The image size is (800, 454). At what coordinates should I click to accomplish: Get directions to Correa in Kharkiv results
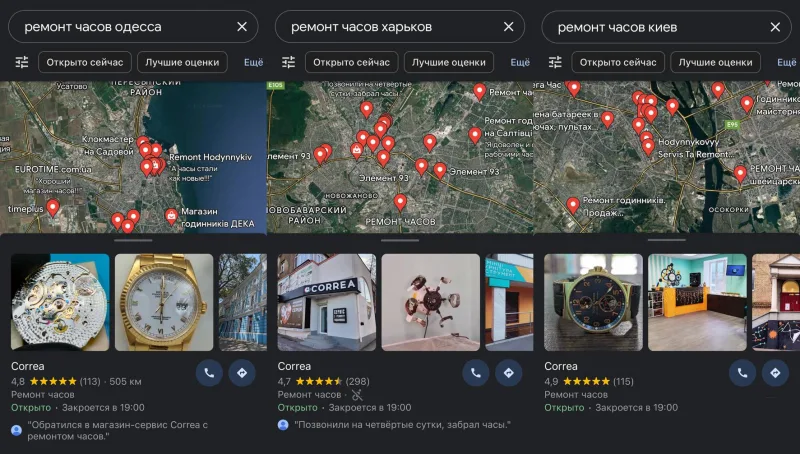click(x=509, y=373)
